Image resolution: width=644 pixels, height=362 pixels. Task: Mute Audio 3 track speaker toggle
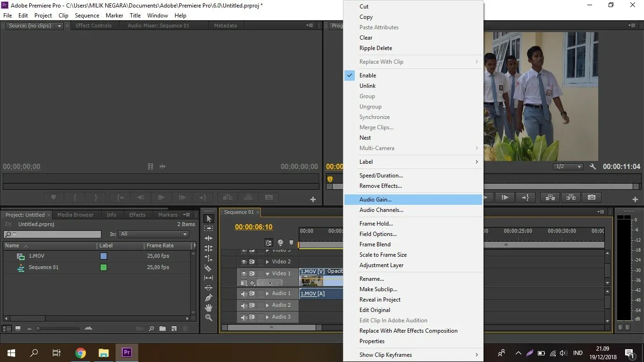[x=244, y=317]
